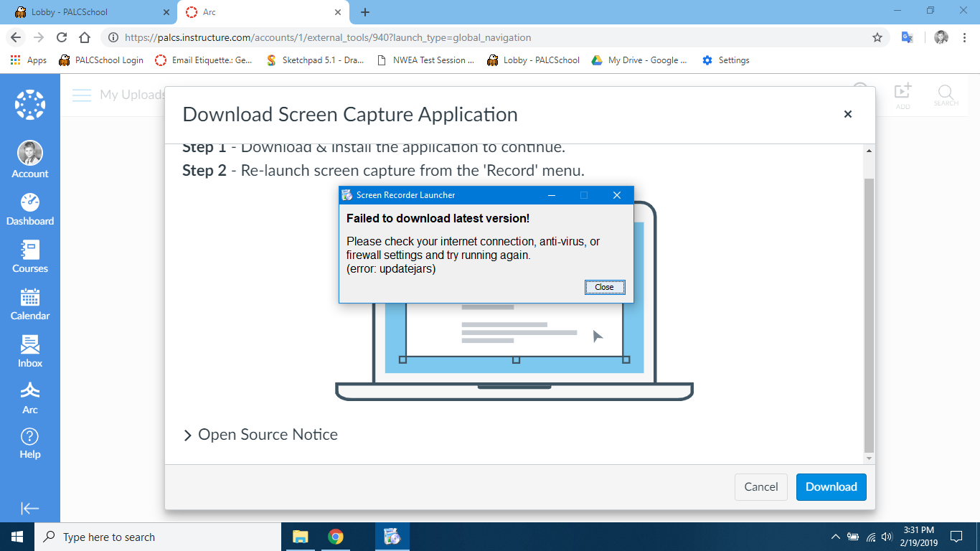This screenshot has width=980, height=551.
Task: Click the Cancel button
Action: coord(761,486)
